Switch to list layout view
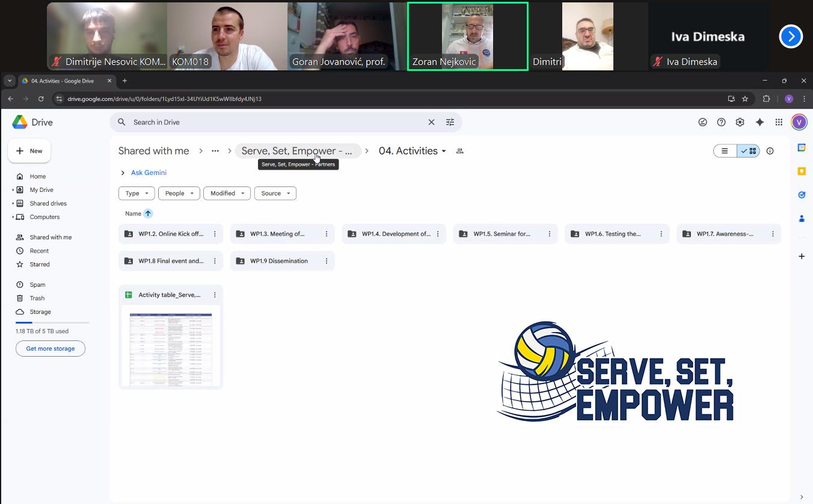The image size is (813, 504). 725,151
